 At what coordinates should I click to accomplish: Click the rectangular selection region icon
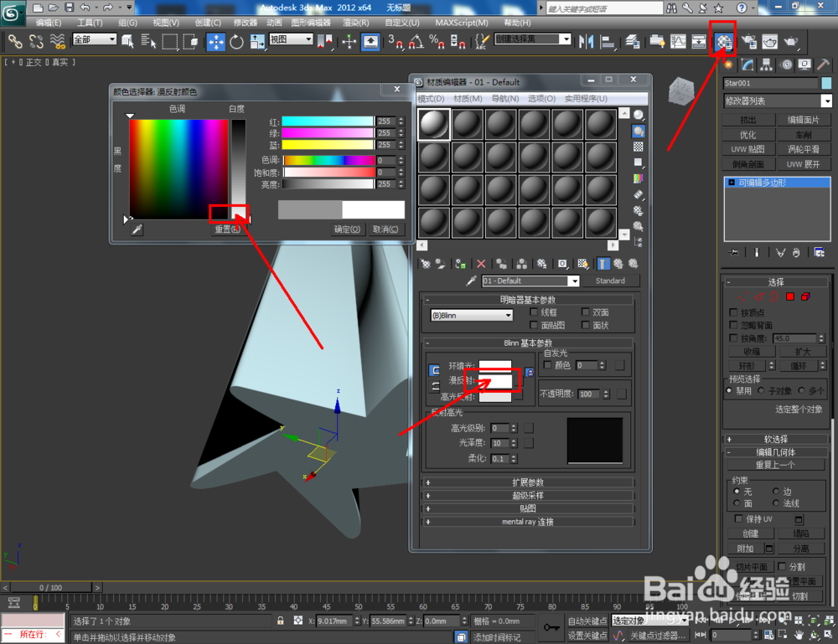(x=169, y=42)
